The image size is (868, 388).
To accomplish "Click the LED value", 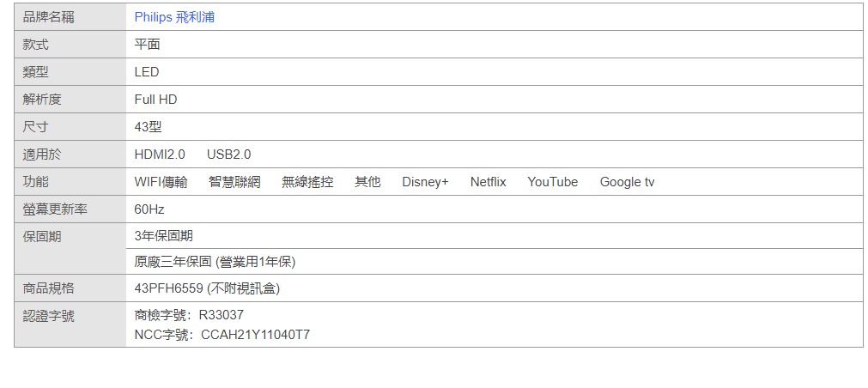I will 147,72.
